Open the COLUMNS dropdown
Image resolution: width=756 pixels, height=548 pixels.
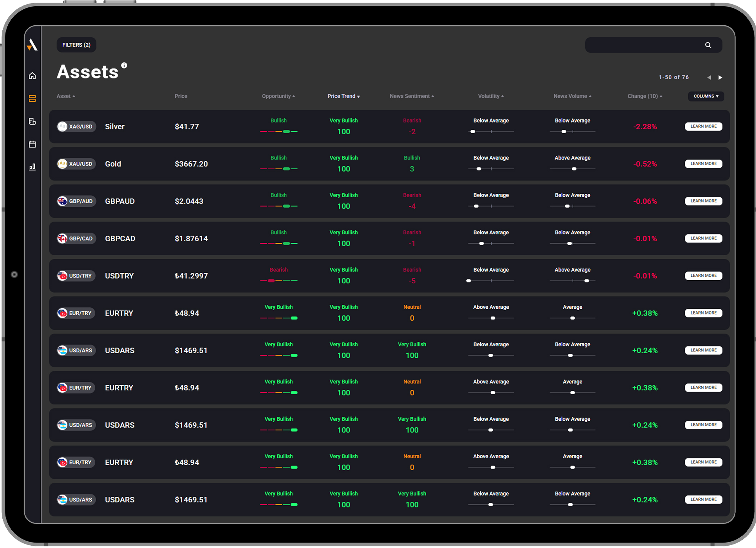[x=706, y=96]
